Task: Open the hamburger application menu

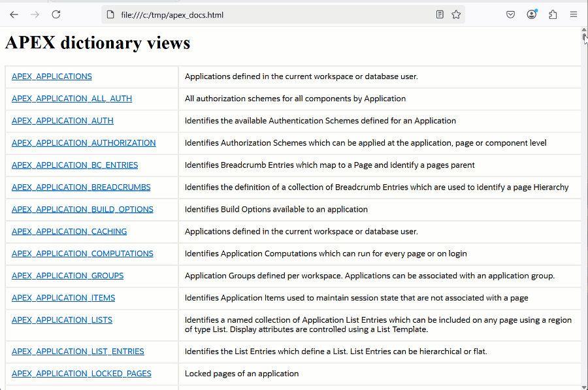Action: point(574,14)
